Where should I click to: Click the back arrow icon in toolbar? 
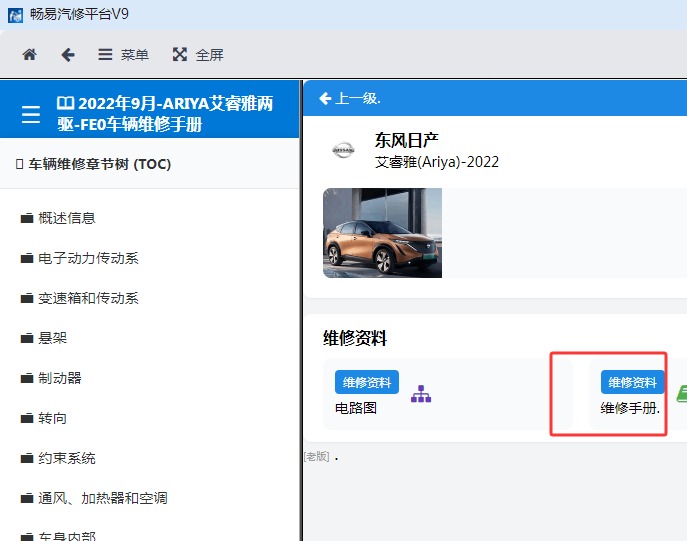[x=68, y=55]
